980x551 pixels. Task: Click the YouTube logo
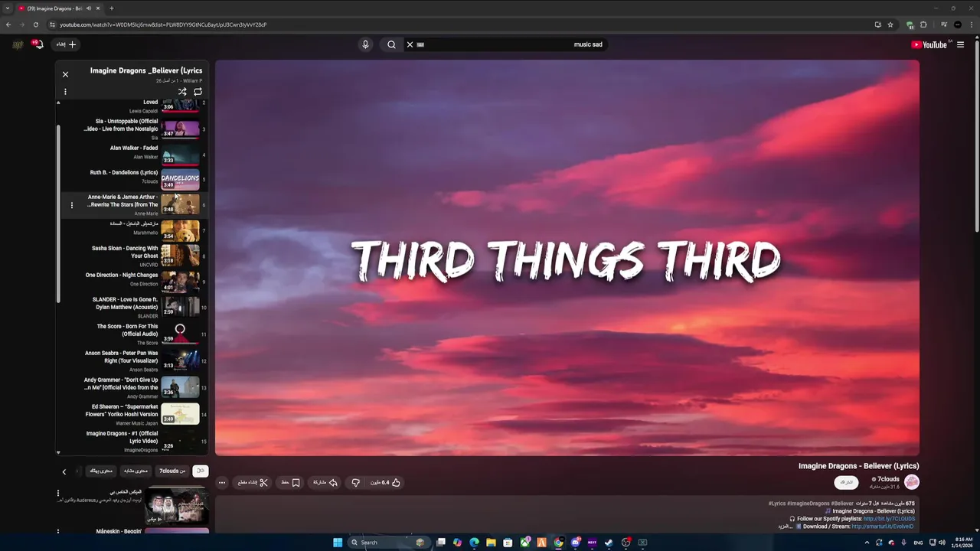point(929,44)
